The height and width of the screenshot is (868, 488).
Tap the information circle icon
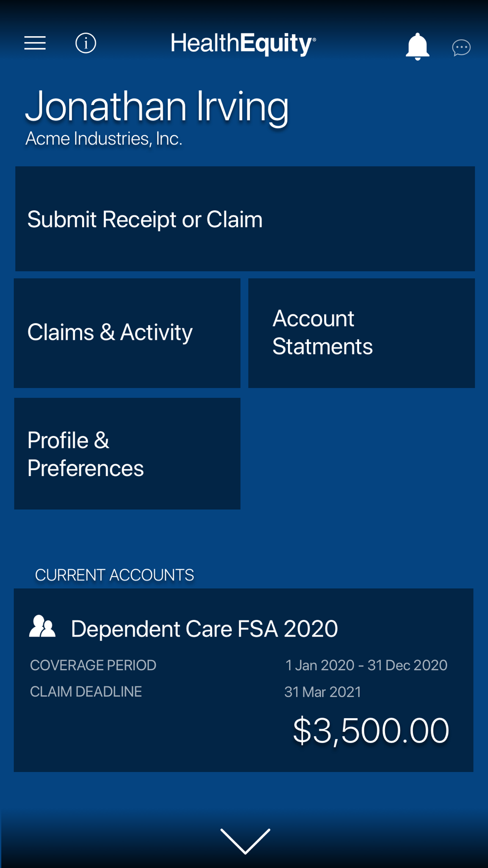85,43
